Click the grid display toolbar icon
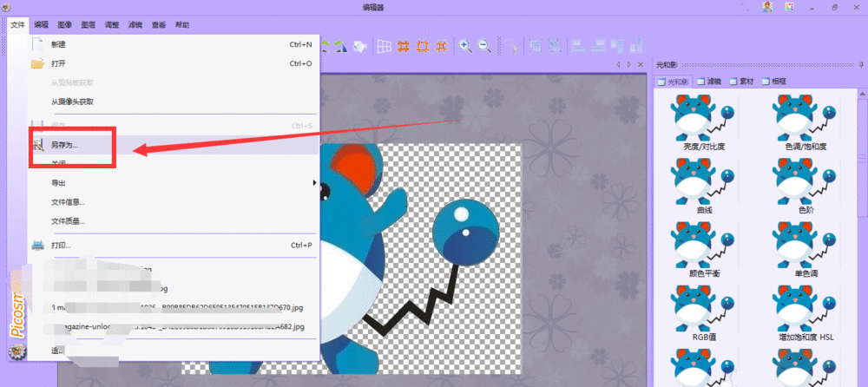This screenshot has height=387, width=868. [383, 46]
